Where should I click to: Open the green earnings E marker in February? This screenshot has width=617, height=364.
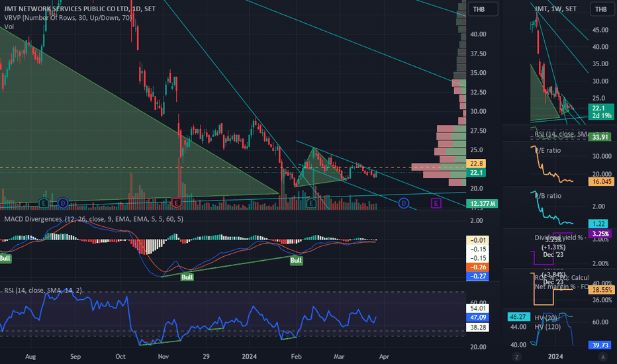point(311,203)
